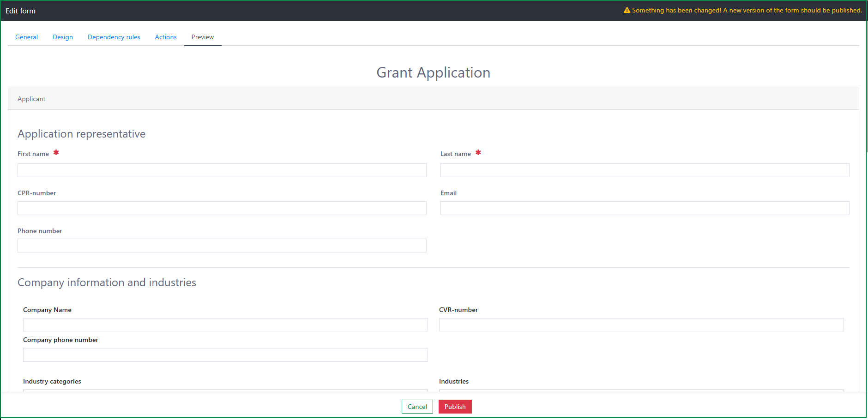Click the Phone number input box

click(x=222, y=246)
